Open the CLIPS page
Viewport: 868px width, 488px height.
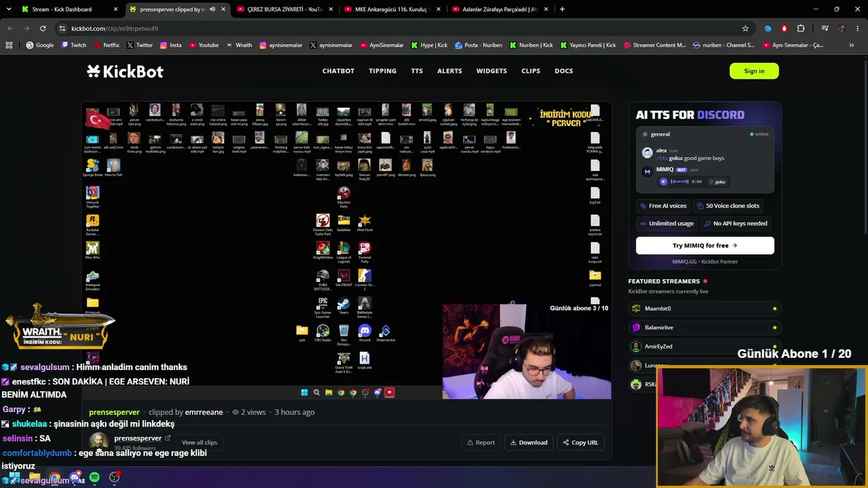tap(531, 71)
